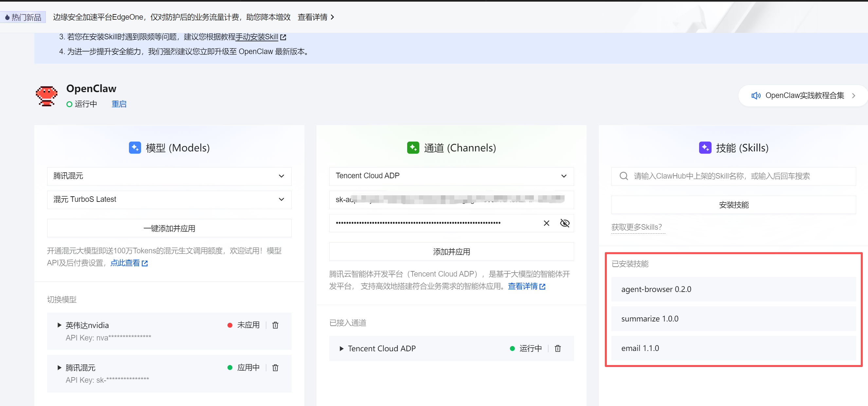Open the 手动安装Skill tutorial link
This screenshot has width=868, height=406.
(x=257, y=37)
